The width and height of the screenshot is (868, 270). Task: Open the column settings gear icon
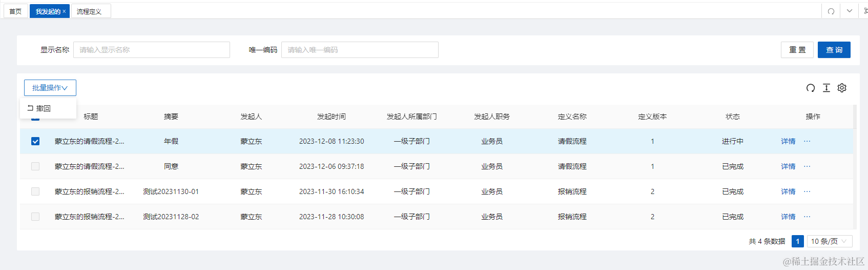pyautogui.click(x=842, y=88)
